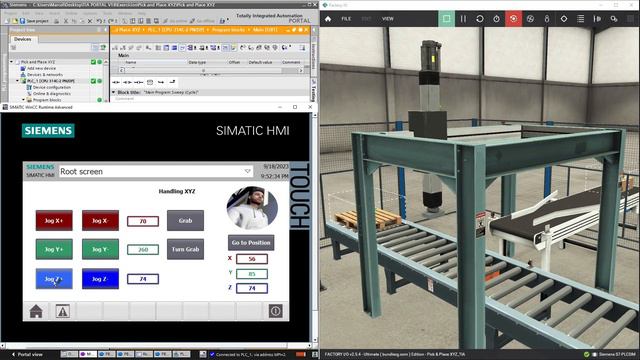This screenshot has width=640, height=360.
Task: Open the Testing side tab
Action: coord(314,90)
